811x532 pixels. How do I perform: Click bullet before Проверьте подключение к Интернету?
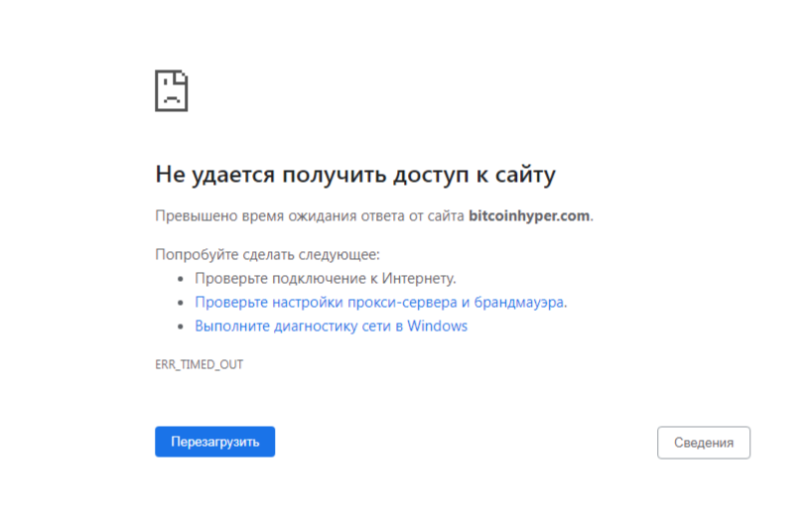(x=181, y=279)
